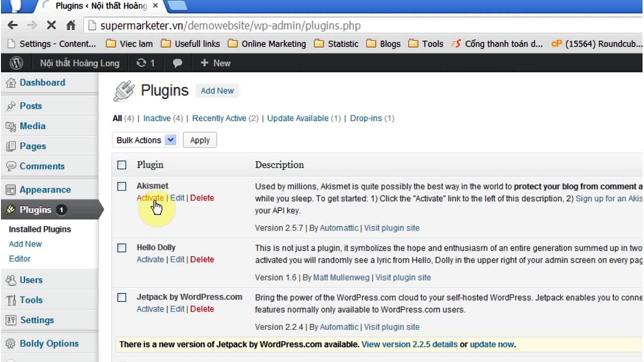
Task: Show the Inactive plugins filter
Action: [157, 118]
